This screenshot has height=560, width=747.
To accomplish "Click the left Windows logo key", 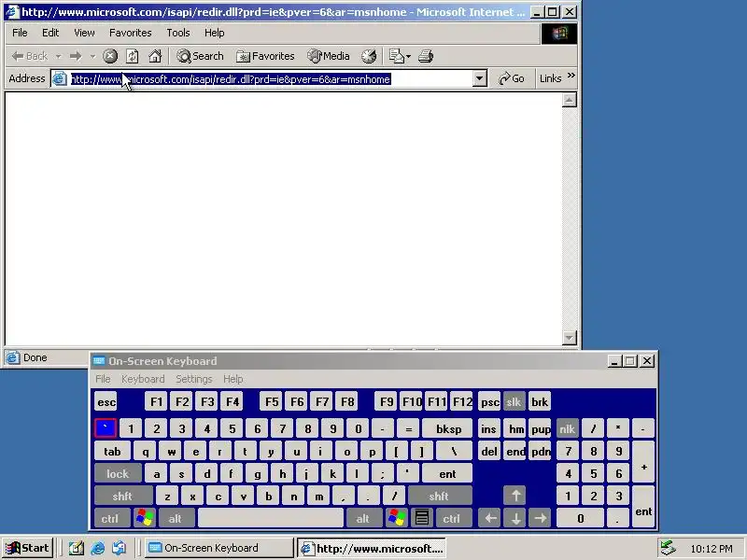I will 145,518.
